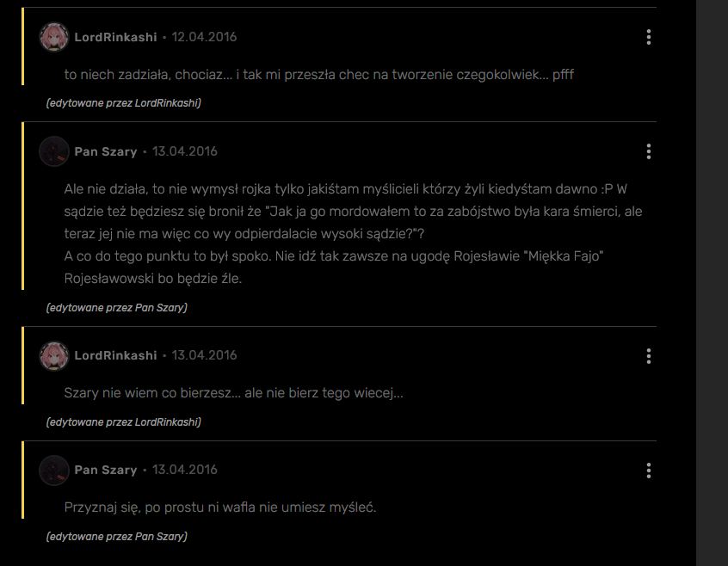Screen dimensions: 728x566
Task: Open LordRinkashi username on the 12.04.2016 comment
Action: click(x=115, y=37)
